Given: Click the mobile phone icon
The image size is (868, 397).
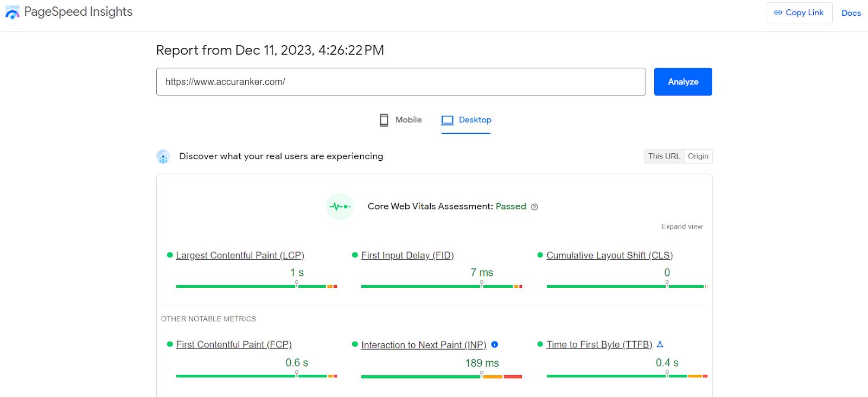Looking at the screenshot, I should pyautogui.click(x=384, y=120).
